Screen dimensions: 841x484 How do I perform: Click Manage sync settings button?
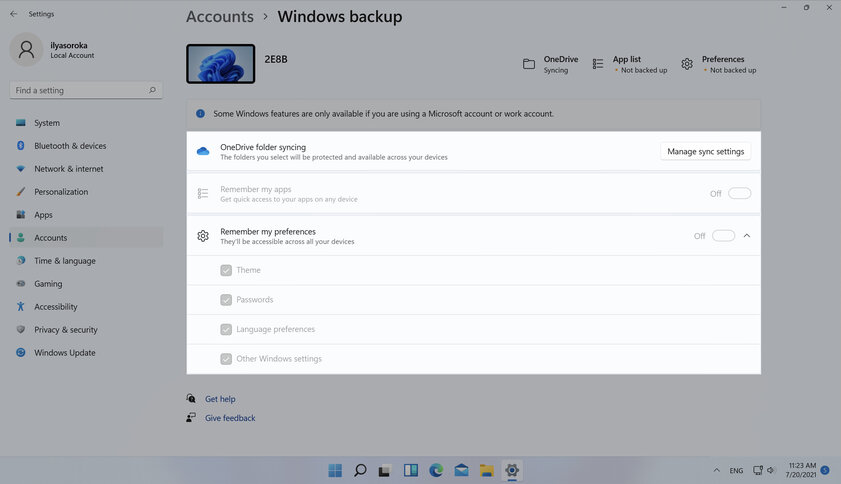pyautogui.click(x=705, y=151)
